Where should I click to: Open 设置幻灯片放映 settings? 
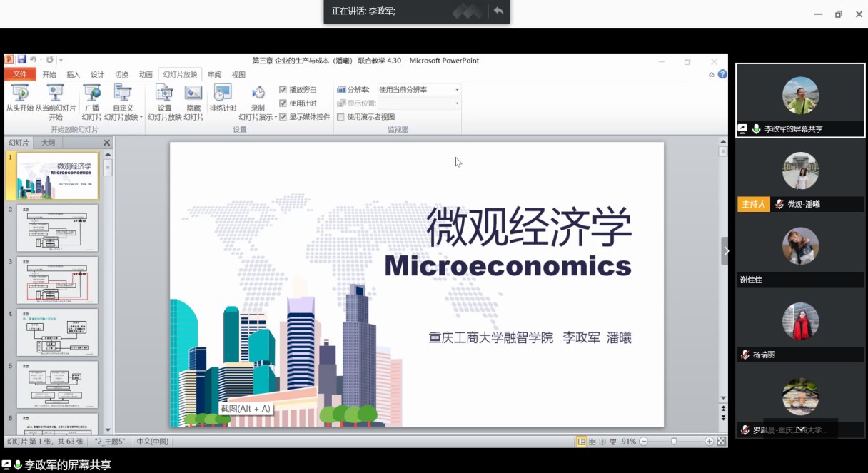tap(164, 93)
